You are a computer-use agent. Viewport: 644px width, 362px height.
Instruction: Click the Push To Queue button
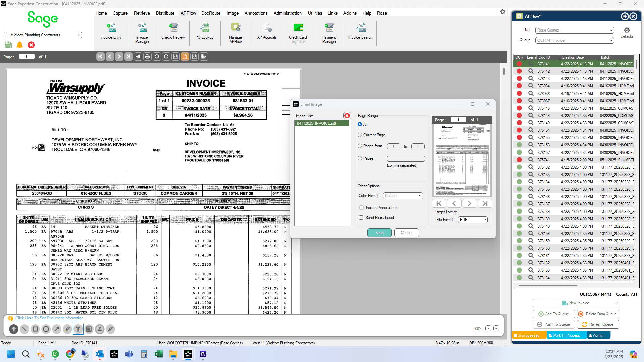553,324
